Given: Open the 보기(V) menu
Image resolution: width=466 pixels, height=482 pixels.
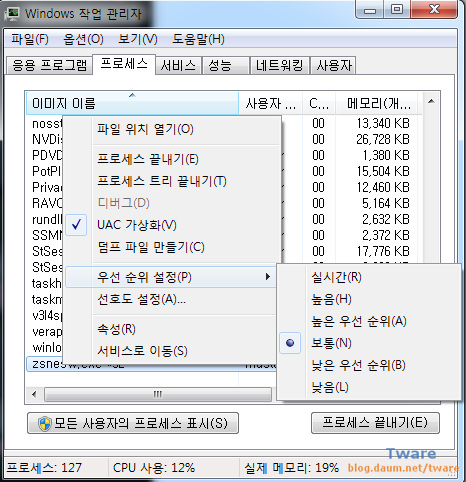Looking at the screenshot, I should [138, 39].
